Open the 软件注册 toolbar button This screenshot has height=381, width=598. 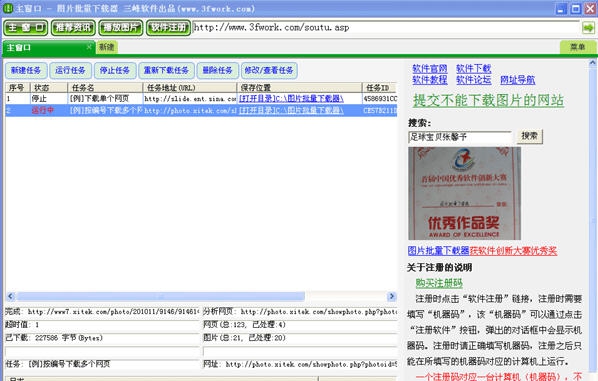[x=168, y=28]
